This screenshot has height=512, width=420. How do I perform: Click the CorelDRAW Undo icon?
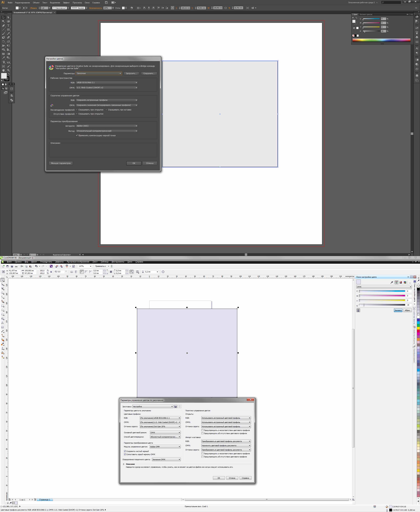(36, 266)
